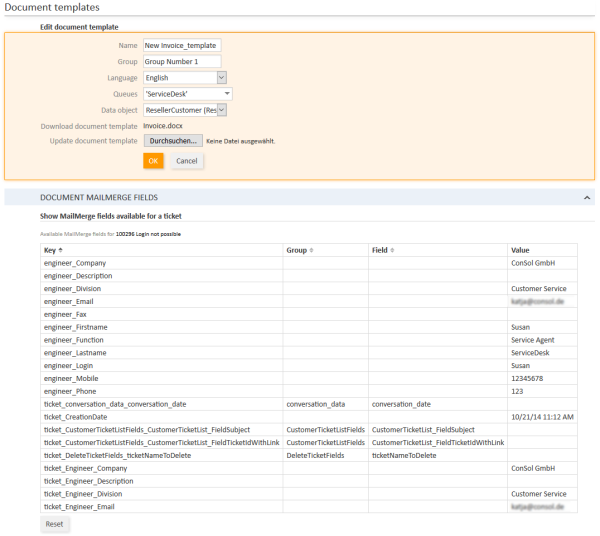Screen dimensions: 600x536
Task: Open the Language dropdown
Action: pyautogui.click(x=221, y=77)
